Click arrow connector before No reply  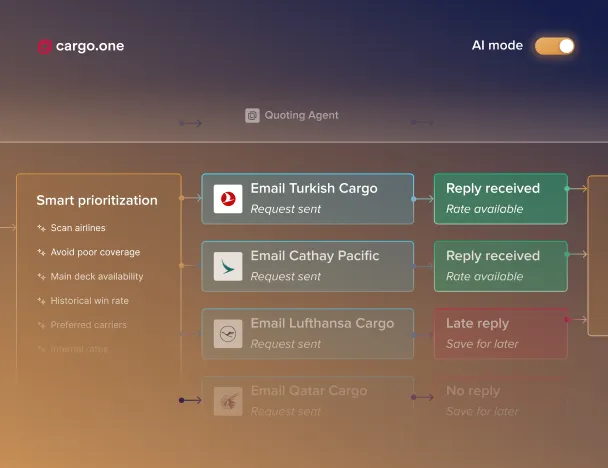pos(422,397)
